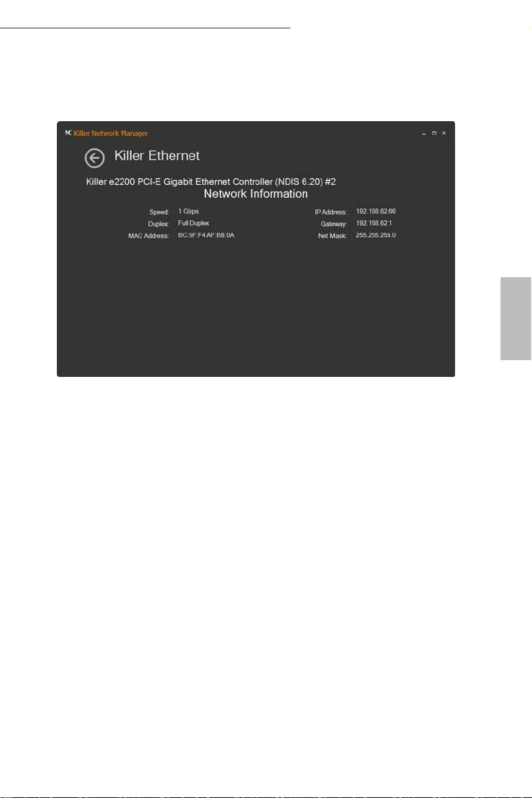Close the Killer Network Manager window

coord(444,133)
